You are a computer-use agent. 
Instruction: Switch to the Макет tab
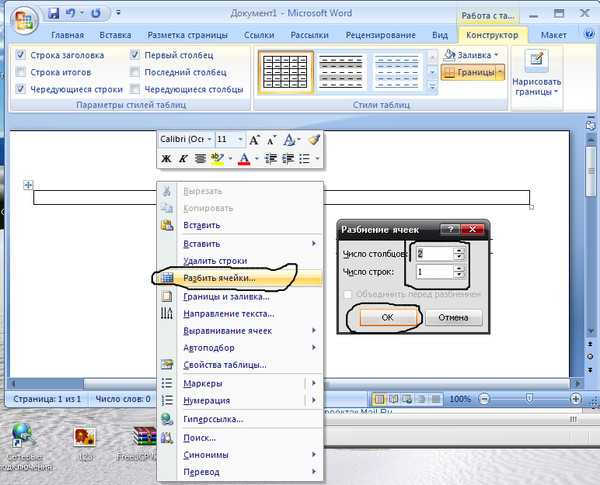coord(553,35)
